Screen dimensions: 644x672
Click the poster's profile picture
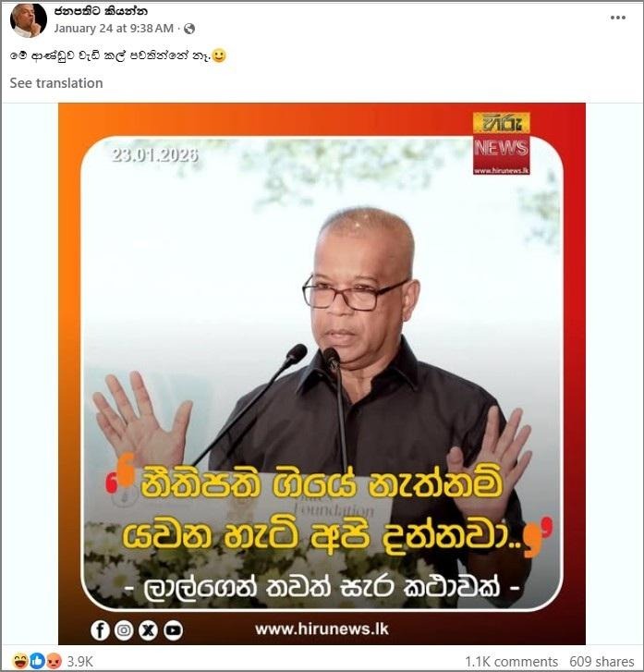29,20
